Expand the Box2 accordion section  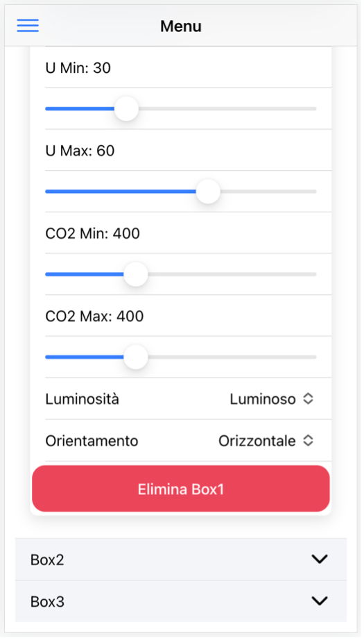tap(181, 559)
